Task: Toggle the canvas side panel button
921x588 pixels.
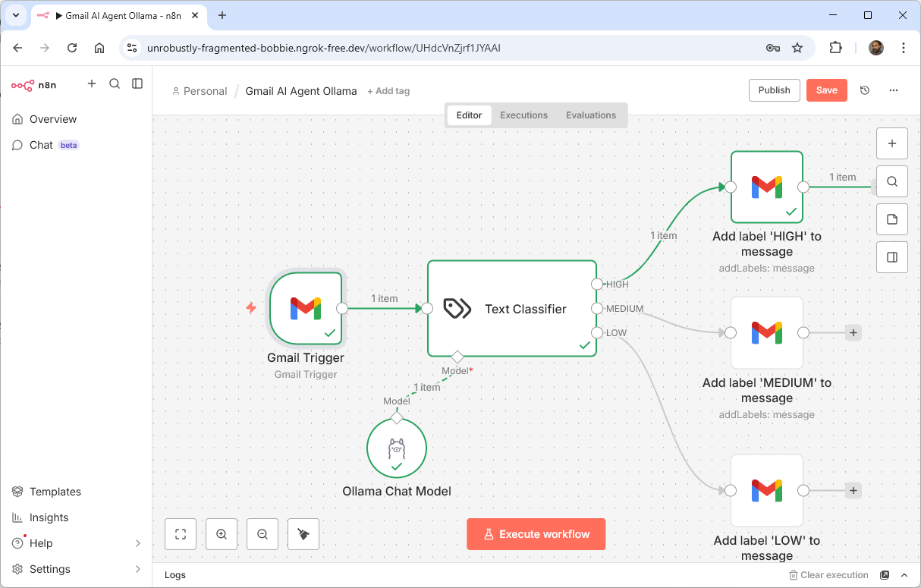Action: click(x=892, y=258)
